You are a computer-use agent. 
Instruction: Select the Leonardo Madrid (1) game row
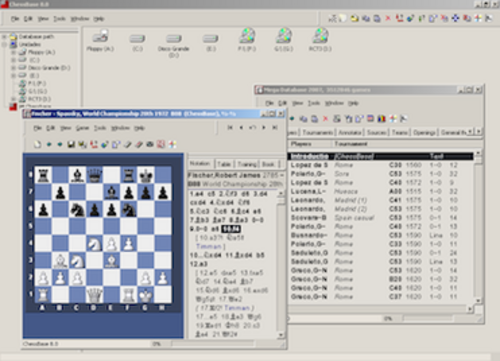tap(381, 200)
